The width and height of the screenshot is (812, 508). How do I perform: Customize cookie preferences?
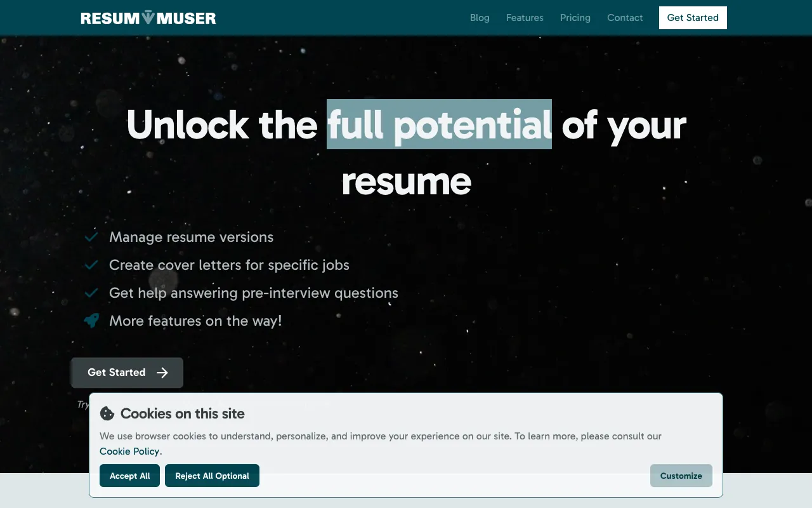tap(681, 476)
